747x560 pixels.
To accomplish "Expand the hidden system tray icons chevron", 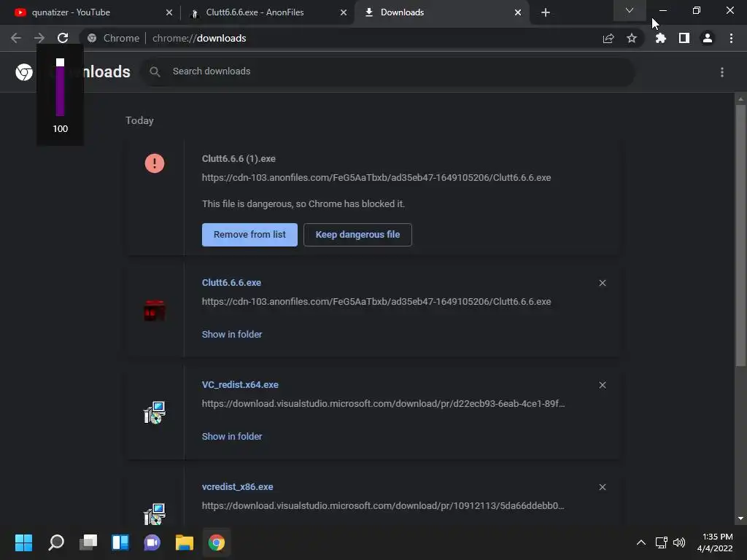I will [x=641, y=542].
